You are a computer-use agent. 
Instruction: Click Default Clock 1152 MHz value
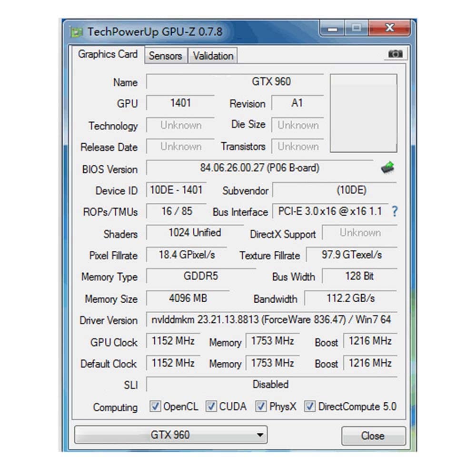(173, 363)
